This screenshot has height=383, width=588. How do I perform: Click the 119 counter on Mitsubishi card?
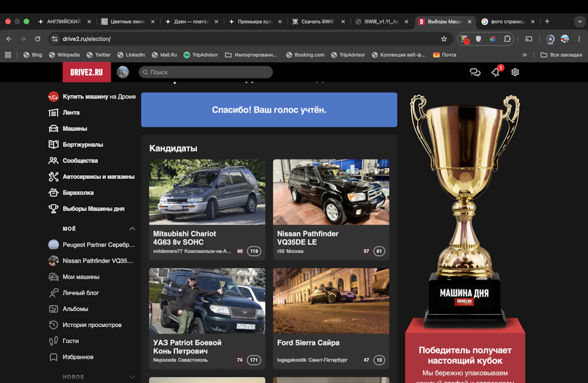[x=254, y=251]
